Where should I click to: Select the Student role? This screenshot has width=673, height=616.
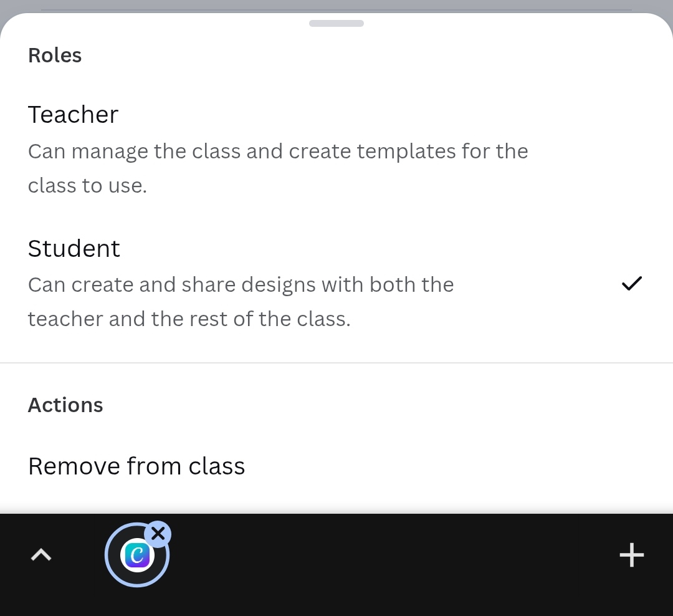[x=74, y=249]
